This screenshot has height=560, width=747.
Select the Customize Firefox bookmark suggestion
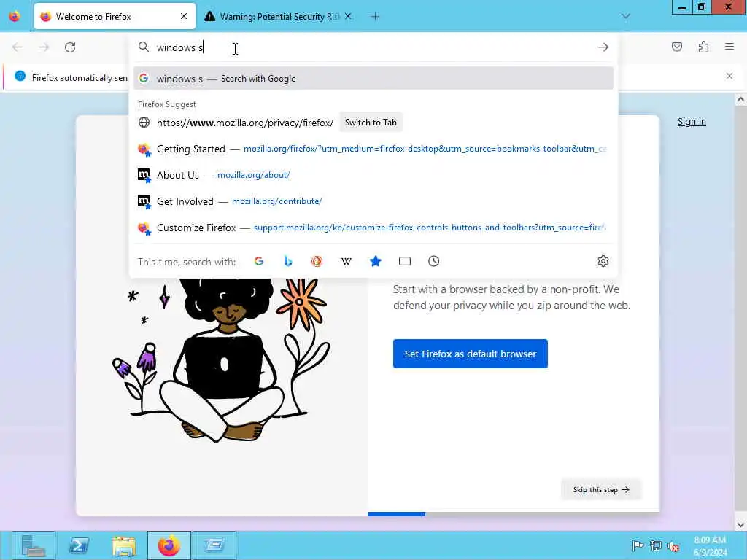(373, 227)
